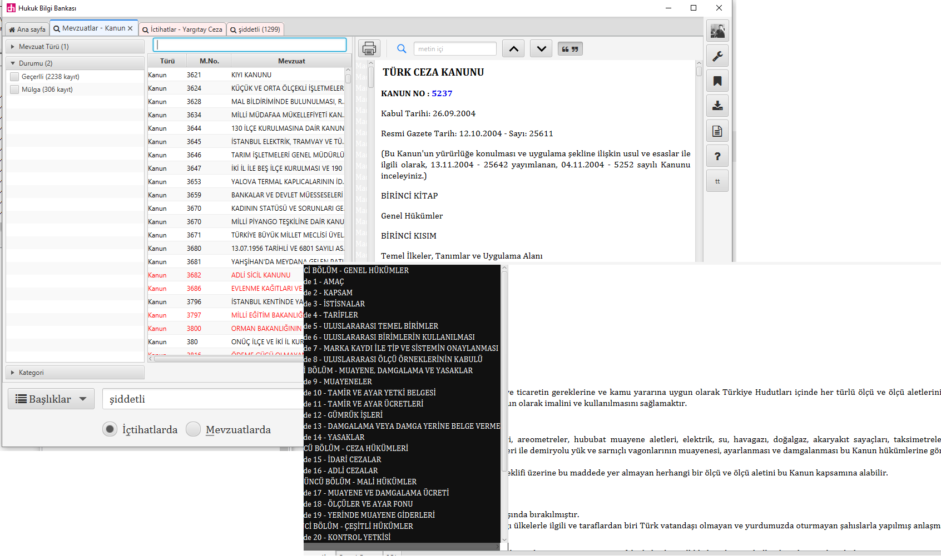Click the blue law number 5237 link
Viewport: 941px width, 560px height.
click(x=442, y=93)
